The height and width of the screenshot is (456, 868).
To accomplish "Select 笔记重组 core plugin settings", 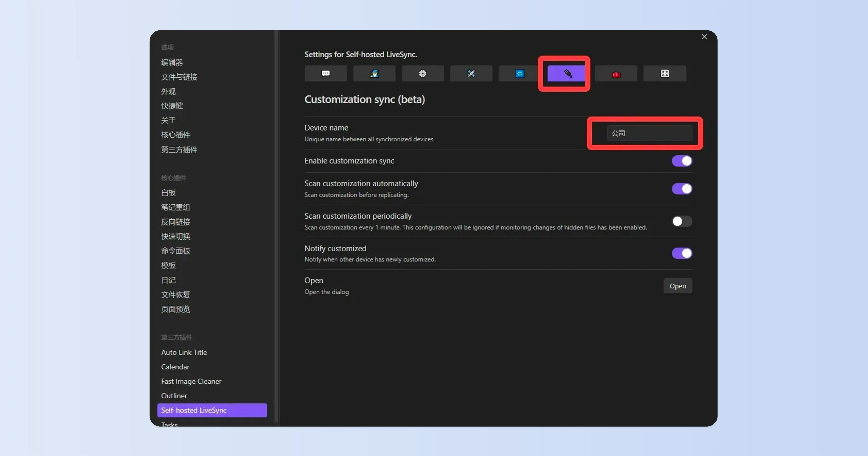I will [x=175, y=207].
